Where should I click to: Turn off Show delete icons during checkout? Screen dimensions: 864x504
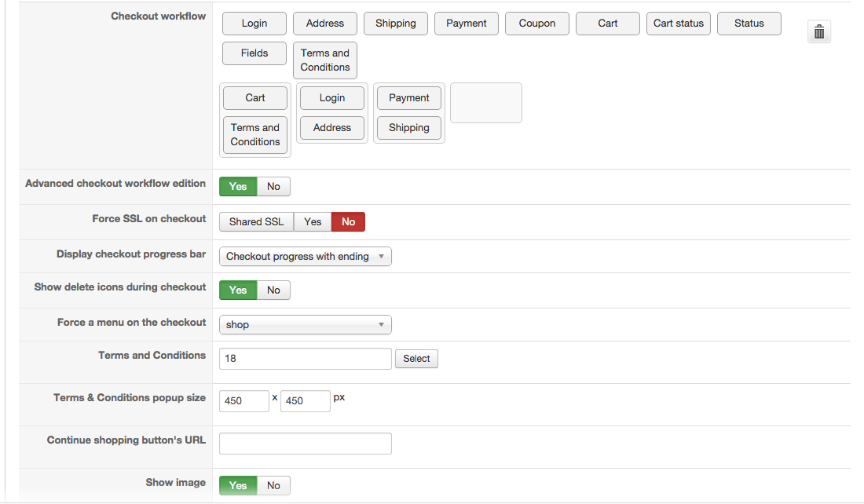coord(273,290)
